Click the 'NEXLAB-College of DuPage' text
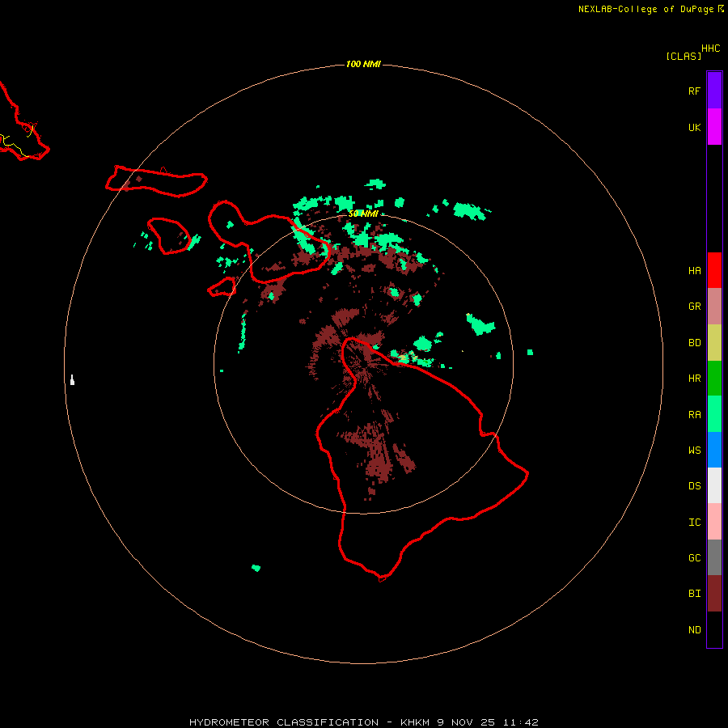This screenshot has height=728, width=728. point(645,9)
